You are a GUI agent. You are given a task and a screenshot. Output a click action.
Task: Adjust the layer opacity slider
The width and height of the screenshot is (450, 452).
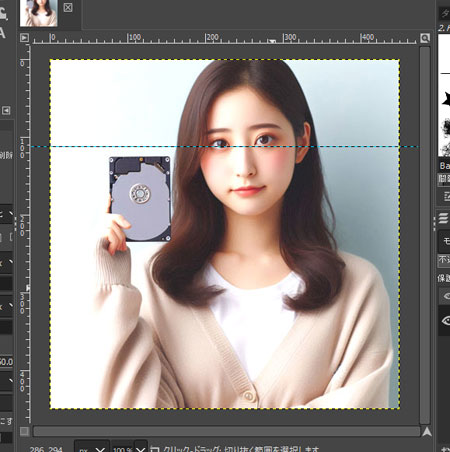[444, 260]
